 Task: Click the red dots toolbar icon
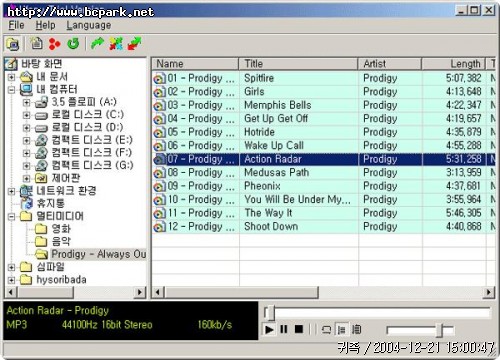tap(55, 44)
